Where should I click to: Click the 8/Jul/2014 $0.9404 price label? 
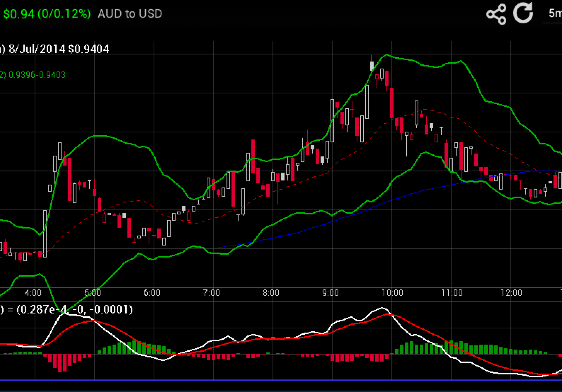[59, 49]
